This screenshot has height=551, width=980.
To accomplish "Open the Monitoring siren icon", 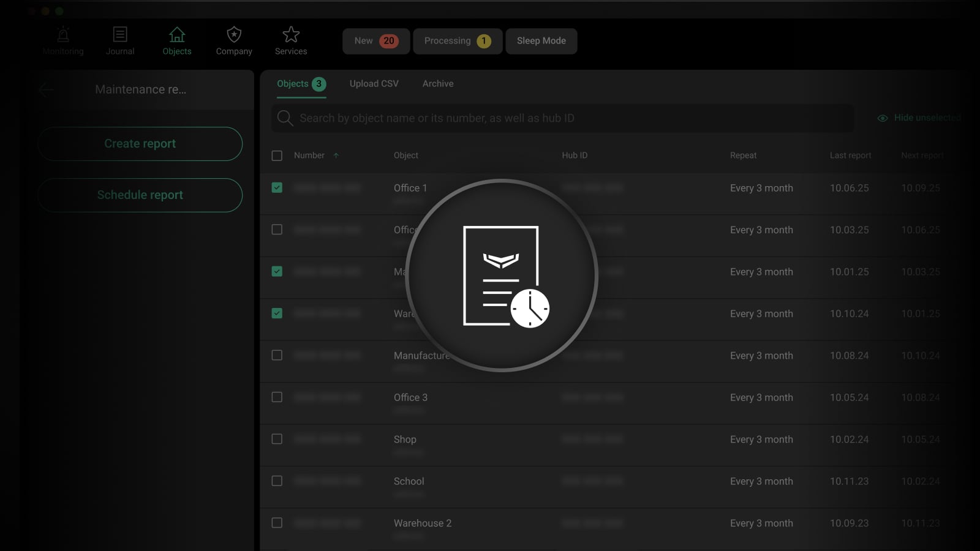I will (x=63, y=35).
